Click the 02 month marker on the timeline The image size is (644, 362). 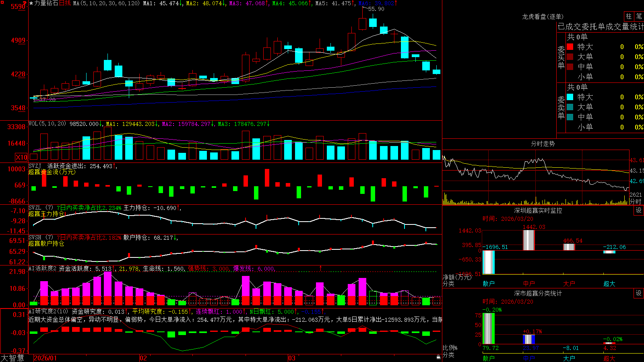tap(143, 358)
